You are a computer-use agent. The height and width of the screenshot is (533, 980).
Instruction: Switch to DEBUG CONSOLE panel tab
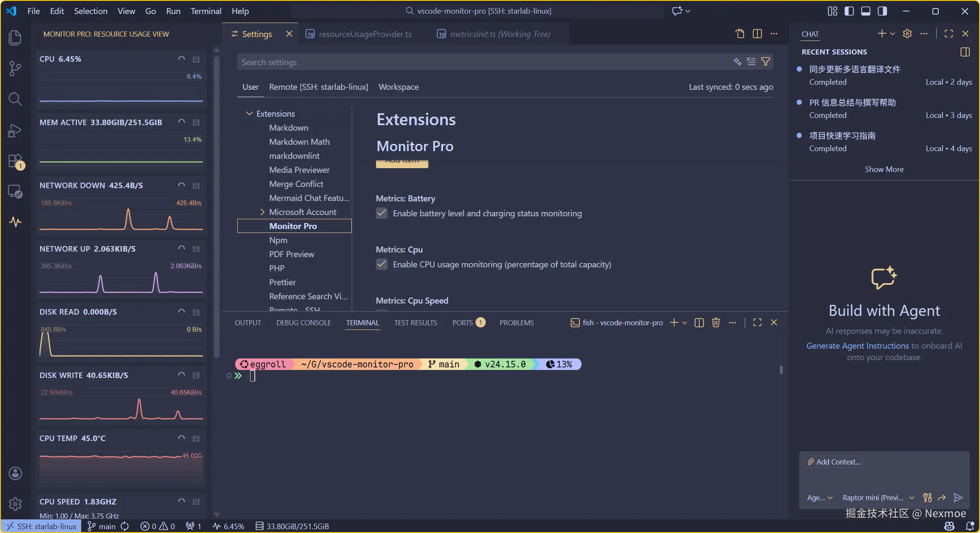click(x=304, y=323)
